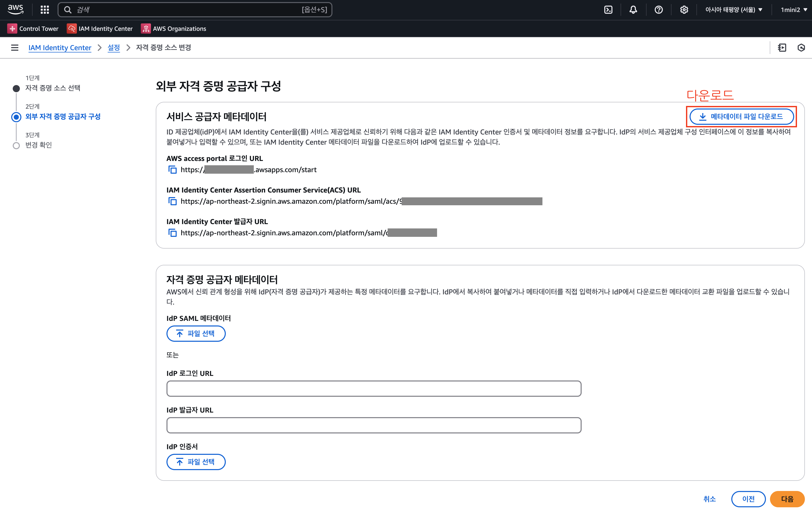
Task: Click the 설정 breadcrumb link
Action: coord(114,48)
